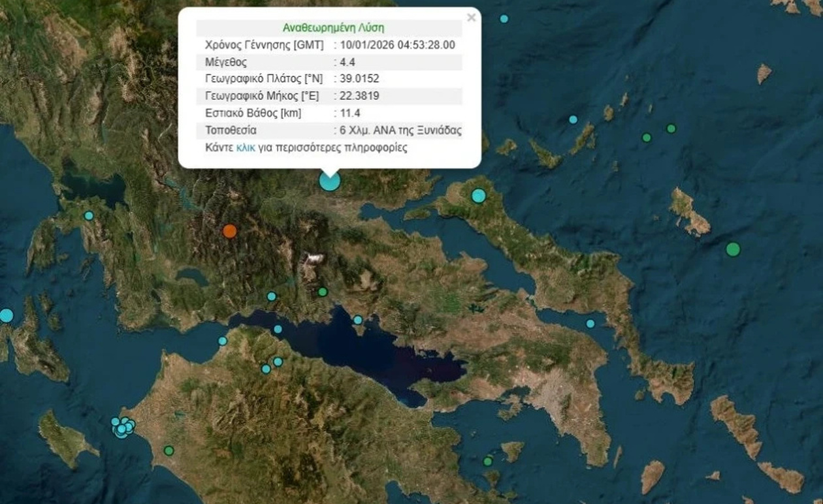Close the earthquake info popup
The image size is (823, 504).
point(471,18)
